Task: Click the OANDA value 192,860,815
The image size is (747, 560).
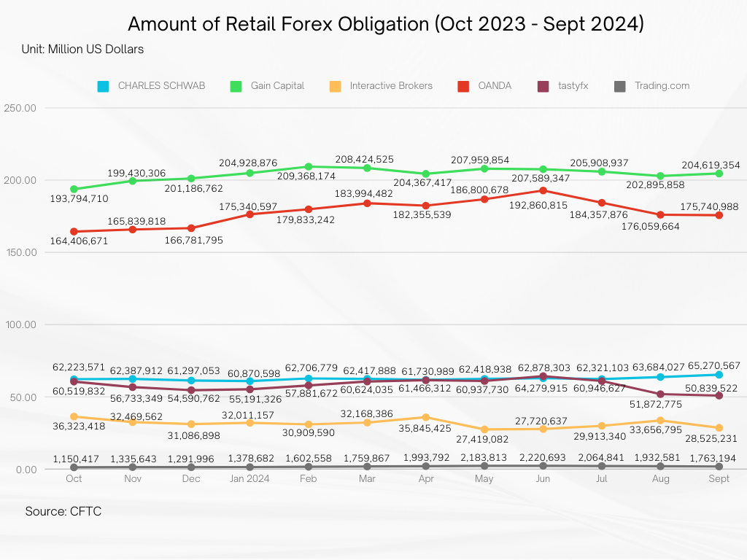Action: [x=538, y=205]
